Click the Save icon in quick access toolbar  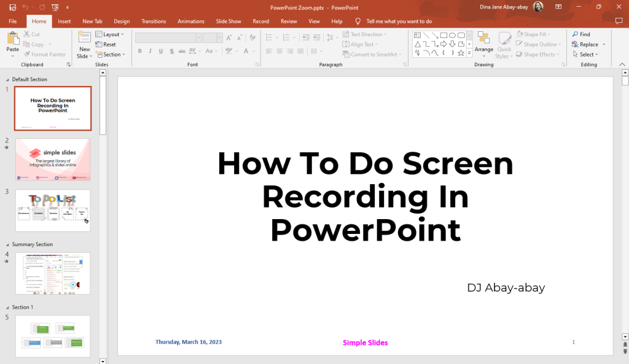(12, 7)
